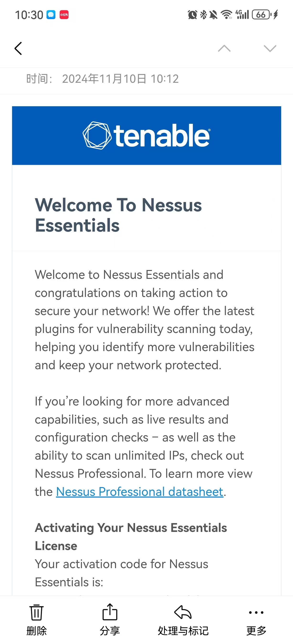Tap the Tenable logo banner
Screen dimensions: 293x644
pyautogui.click(x=146, y=135)
